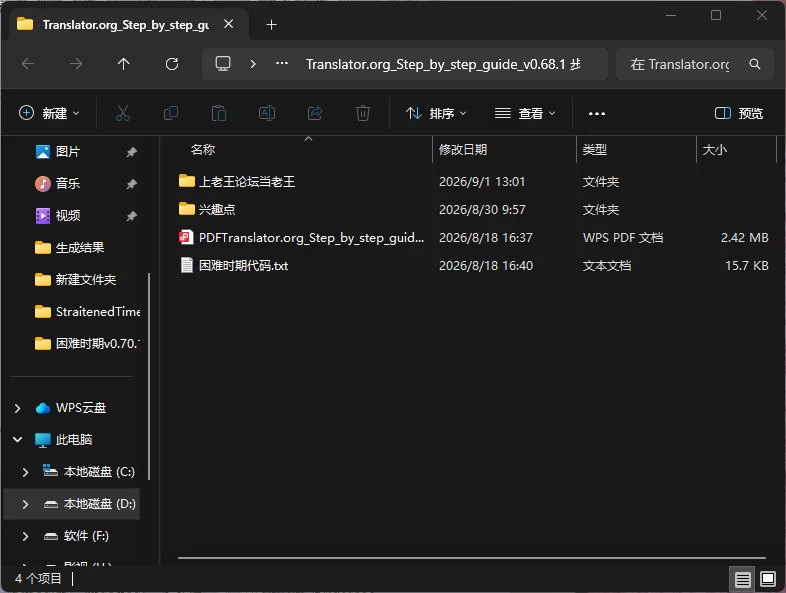Click the address bar ellipsis breadcrumb
This screenshot has height=593, width=786.
282,63
